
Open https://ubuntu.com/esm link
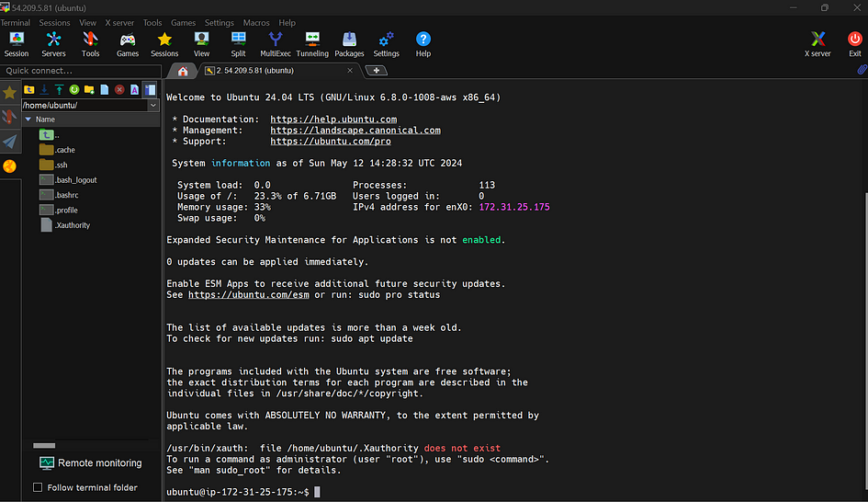coord(249,295)
